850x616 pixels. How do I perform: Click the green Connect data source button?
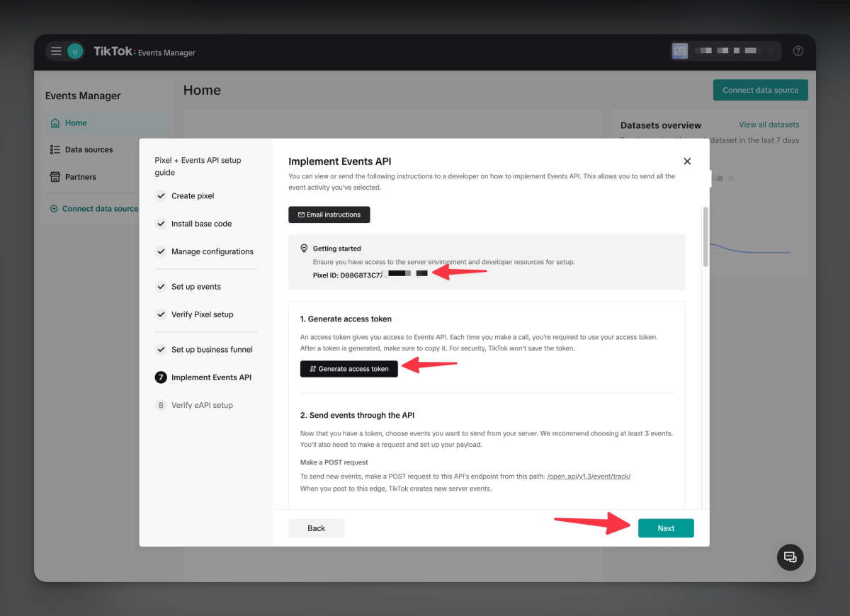coord(760,90)
